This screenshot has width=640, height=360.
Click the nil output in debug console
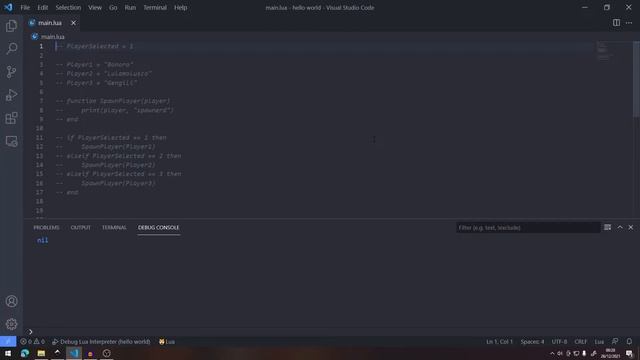(42, 240)
